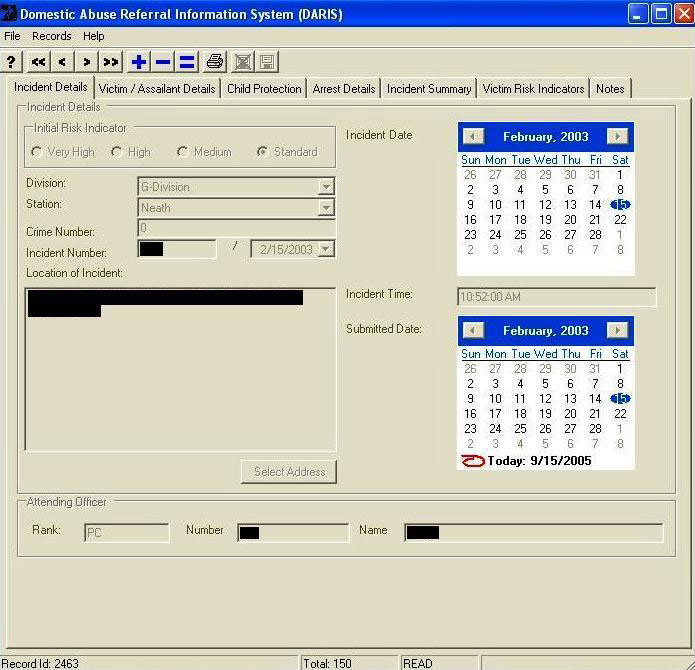Expand the Division dropdown list
The width and height of the screenshot is (695, 670).
coord(326,187)
